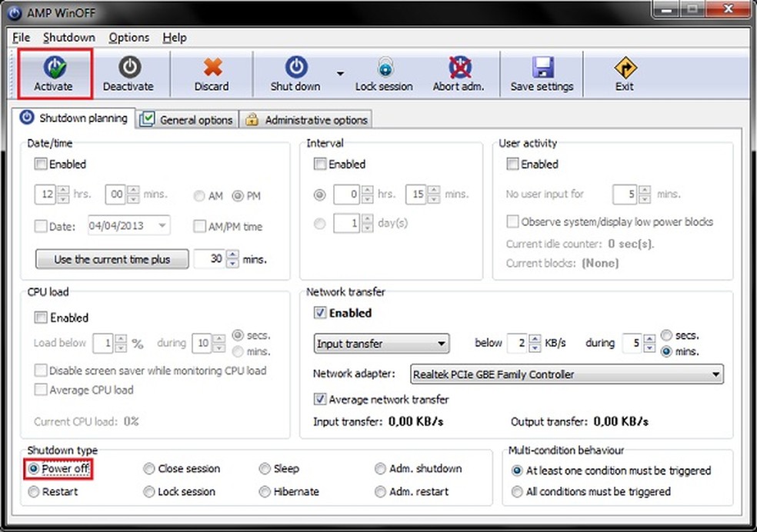Click the Shut down toolbar icon

click(x=295, y=68)
